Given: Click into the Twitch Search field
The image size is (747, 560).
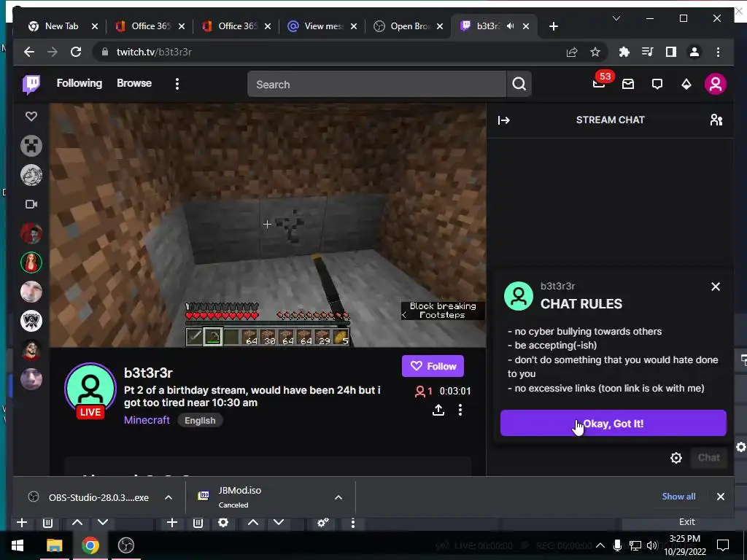Looking at the screenshot, I should point(377,85).
